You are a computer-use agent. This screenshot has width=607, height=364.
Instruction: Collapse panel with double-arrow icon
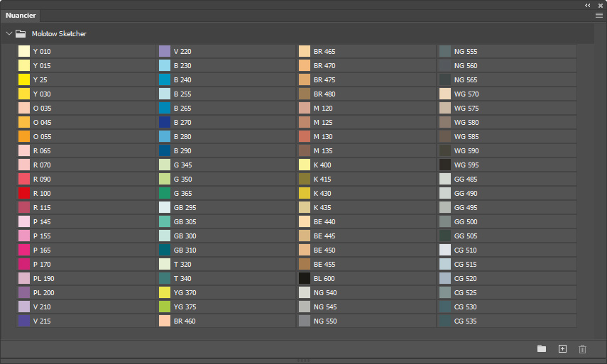[588, 6]
